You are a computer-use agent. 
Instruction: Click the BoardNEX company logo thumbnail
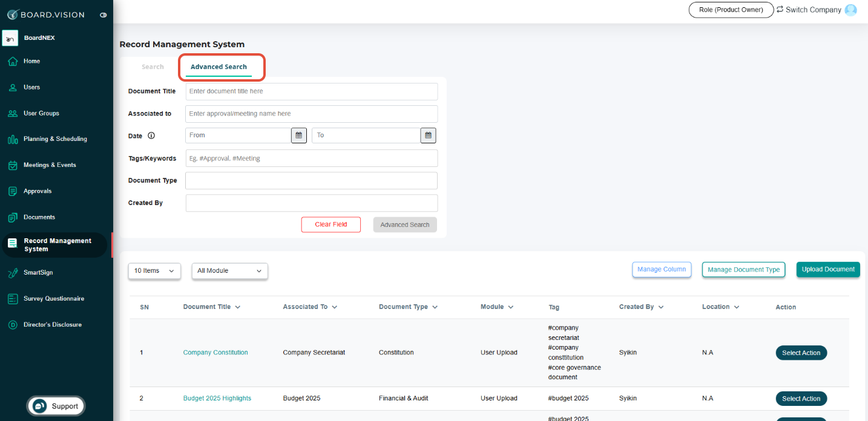[x=10, y=38]
